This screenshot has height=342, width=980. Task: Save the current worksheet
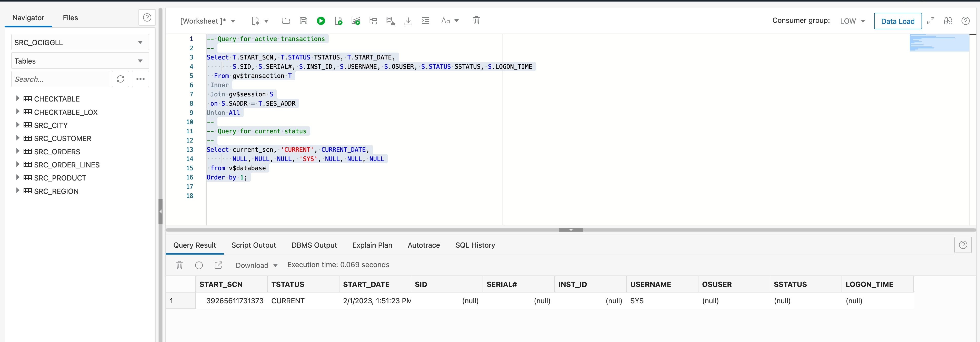click(303, 21)
